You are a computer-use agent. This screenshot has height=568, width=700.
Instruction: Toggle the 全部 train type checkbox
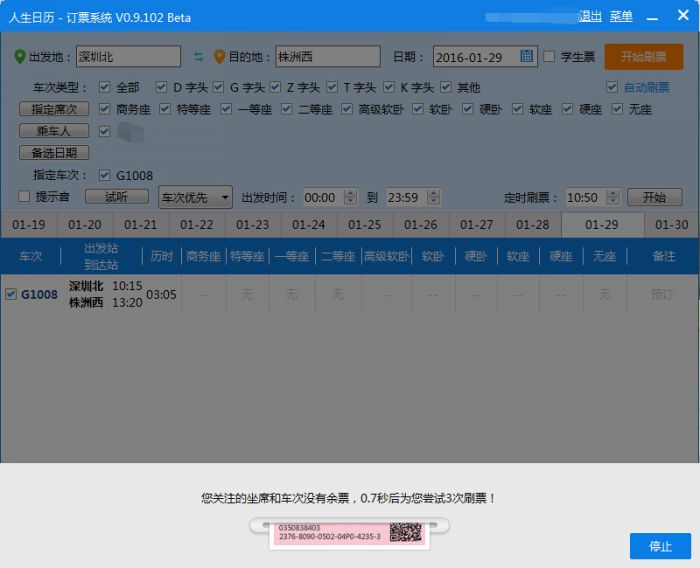[x=104, y=87]
